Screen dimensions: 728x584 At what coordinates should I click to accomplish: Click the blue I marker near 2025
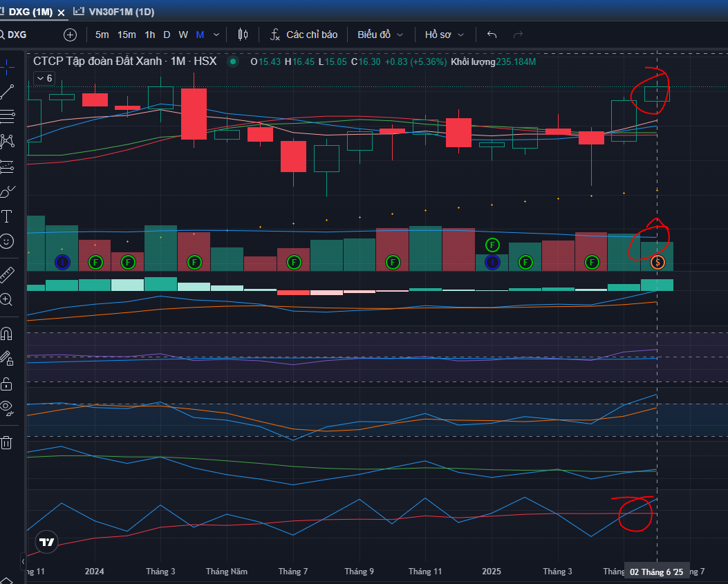492,263
